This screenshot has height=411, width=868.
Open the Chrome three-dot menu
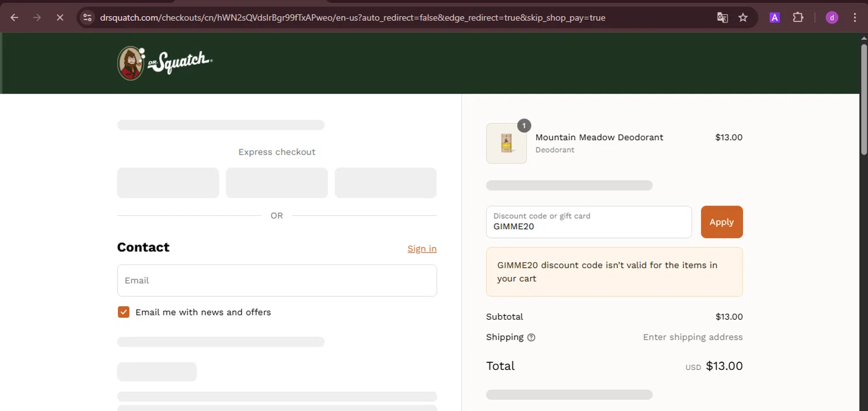(x=855, y=17)
